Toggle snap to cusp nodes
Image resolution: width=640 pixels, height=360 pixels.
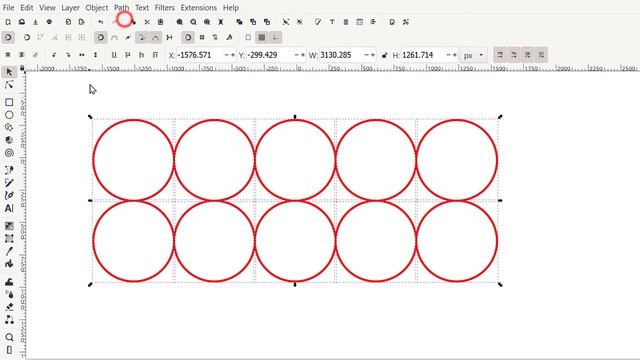[x=142, y=38]
